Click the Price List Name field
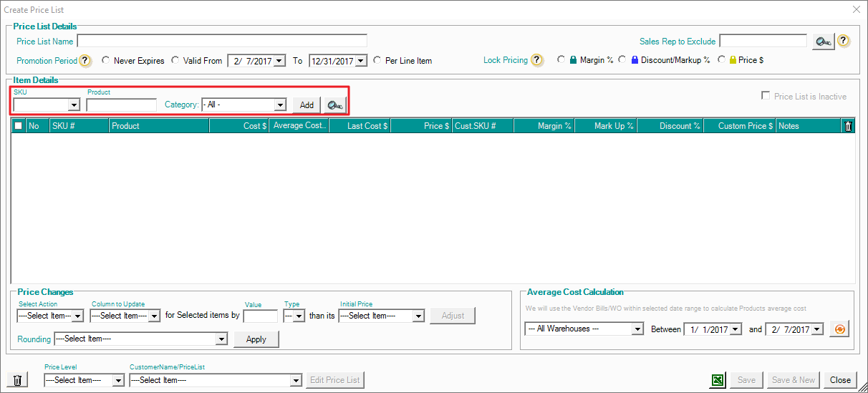868x393 pixels. 222,41
